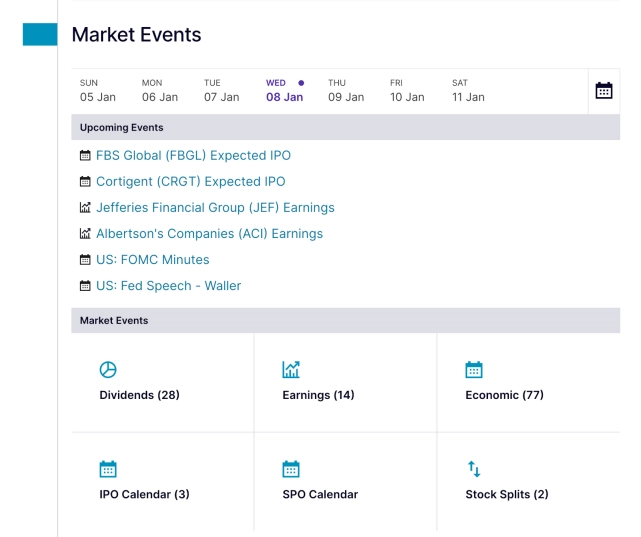Viewport: 641px width, 537px height.
Task: Select Saturday 11 Jan date
Action: tap(468, 91)
